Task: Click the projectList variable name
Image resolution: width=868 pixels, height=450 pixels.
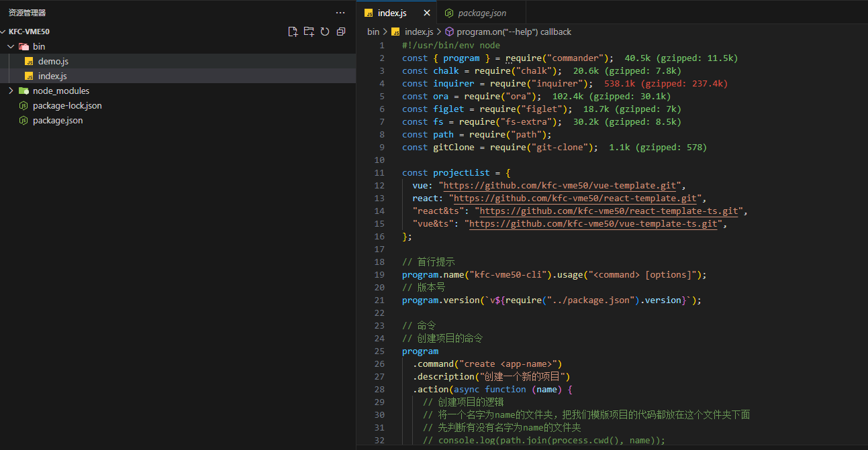Action: (x=461, y=172)
